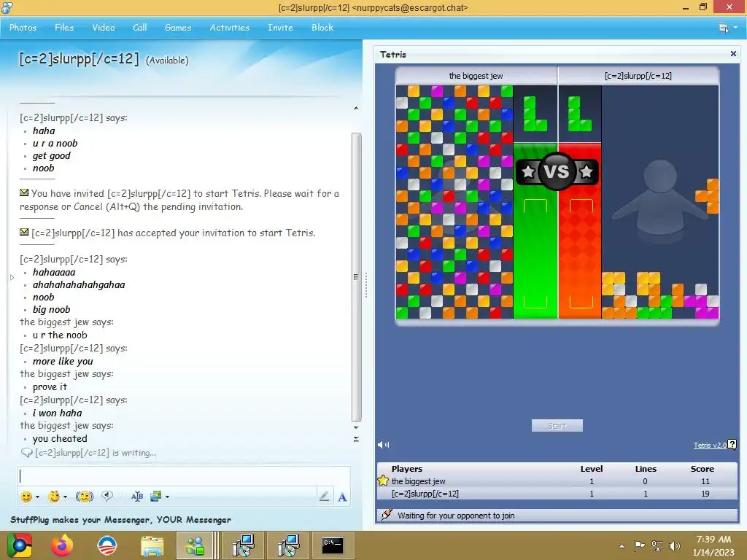This screenshot has width=747, height=560.
Task: Click the Score column header
Action: click(x=703, y=469)
